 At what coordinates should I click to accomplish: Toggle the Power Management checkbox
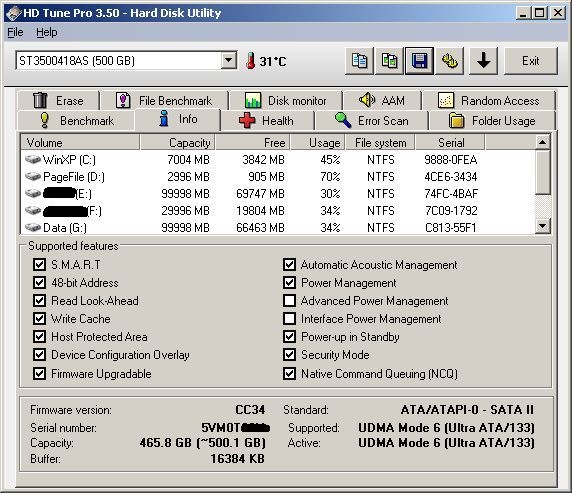289,282
